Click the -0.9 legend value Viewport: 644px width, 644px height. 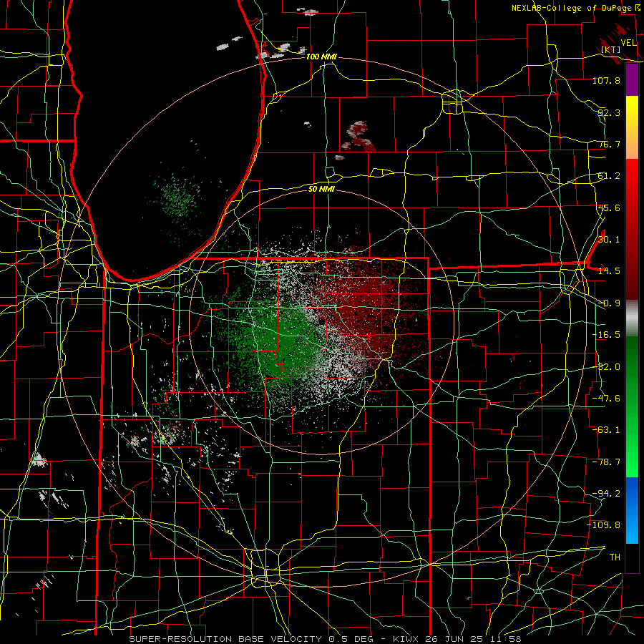(x=609, y=303)
